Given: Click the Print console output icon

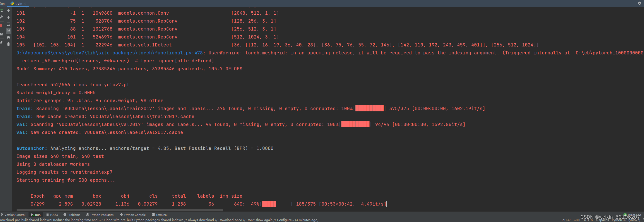Looking at the screenshot, I should click(x=8, y=37).
